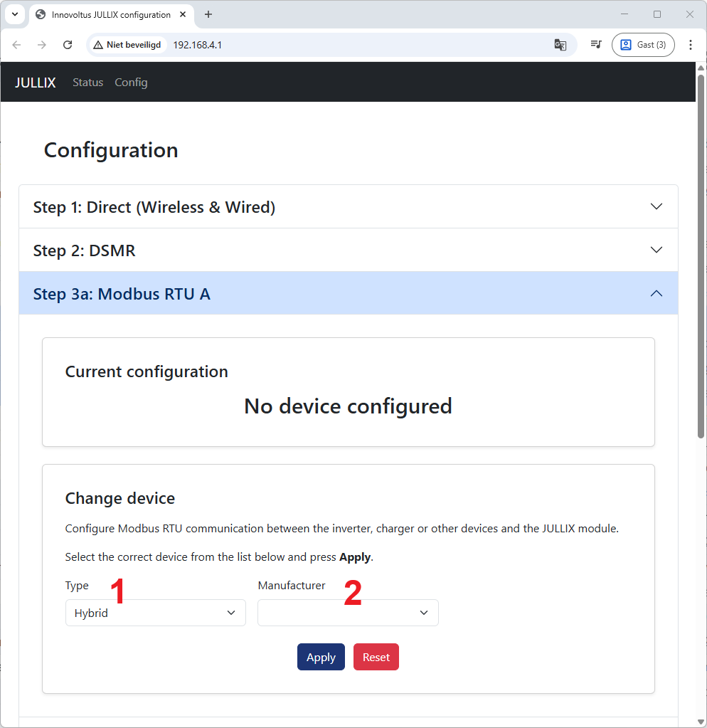Open the media control icon in toolbar

(595, 45)
